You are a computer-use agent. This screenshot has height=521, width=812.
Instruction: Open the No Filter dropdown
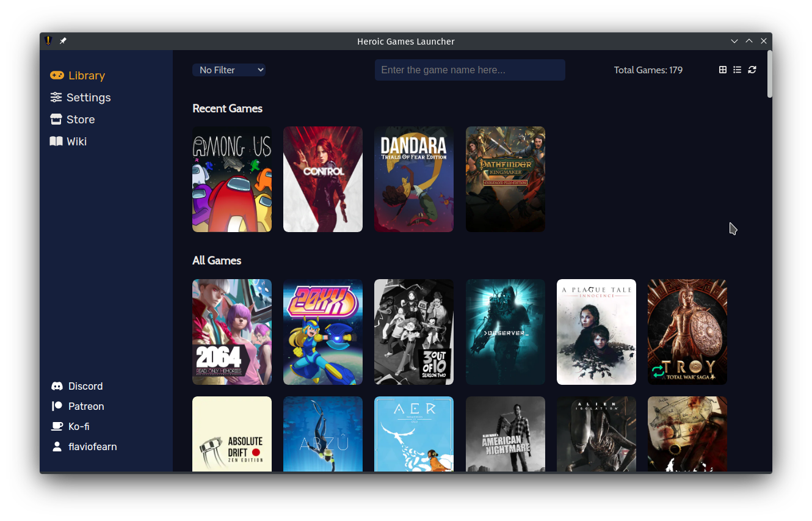click(229, 70)
